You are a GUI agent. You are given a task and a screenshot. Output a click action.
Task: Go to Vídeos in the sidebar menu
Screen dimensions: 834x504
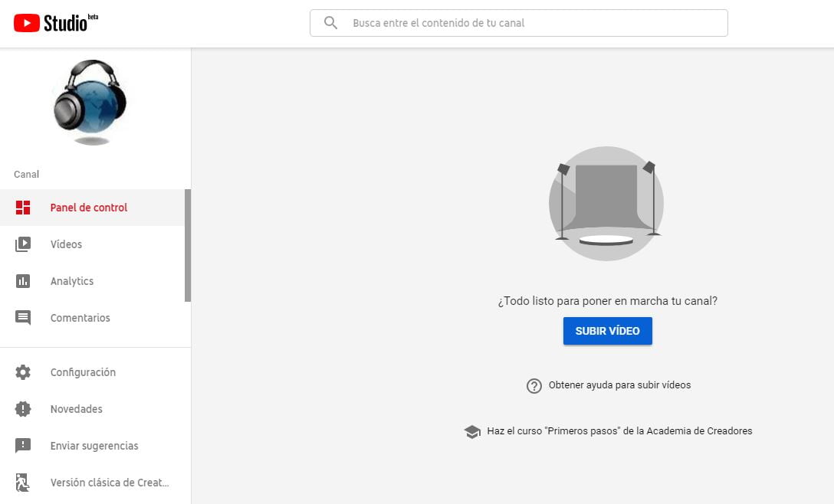[66, 244]
